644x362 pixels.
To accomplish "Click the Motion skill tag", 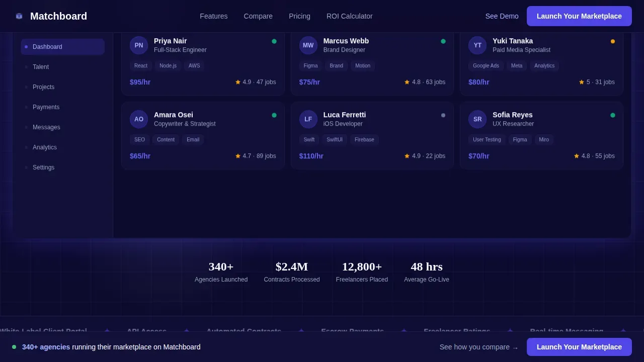I will (x=363, y=66).
